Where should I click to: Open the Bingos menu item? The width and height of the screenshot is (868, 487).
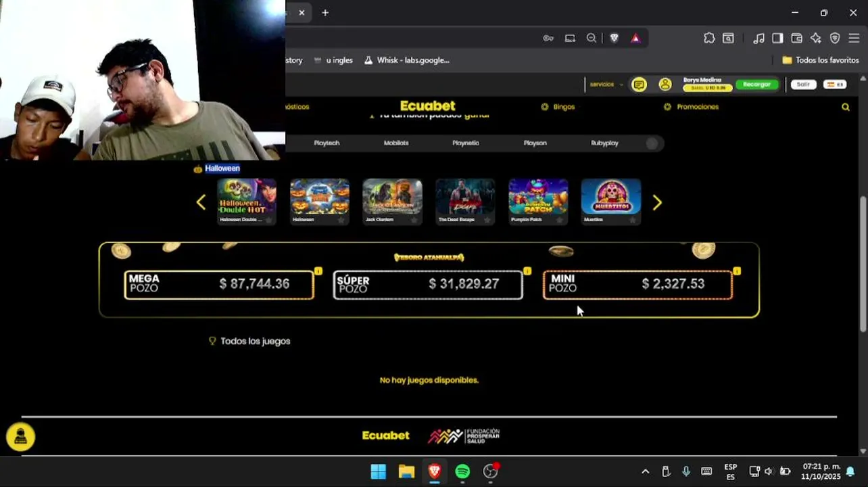click(x=558, y=107)
